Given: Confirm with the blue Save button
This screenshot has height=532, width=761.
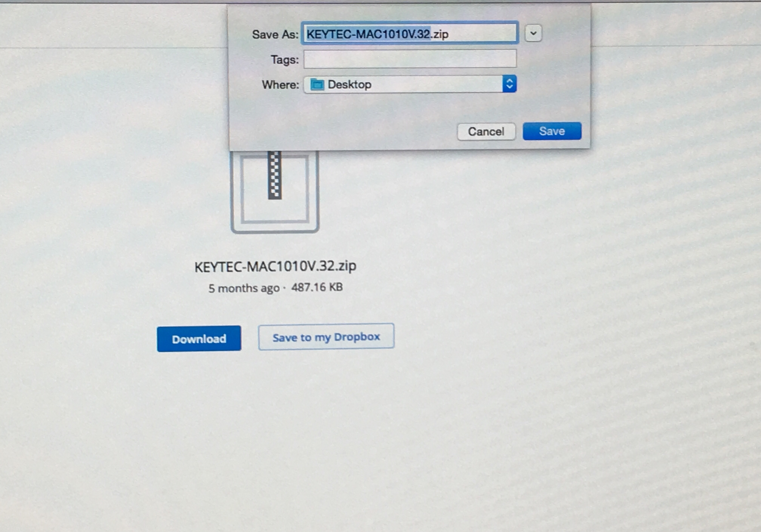Looking at the screenshot, I should [552, 131].
